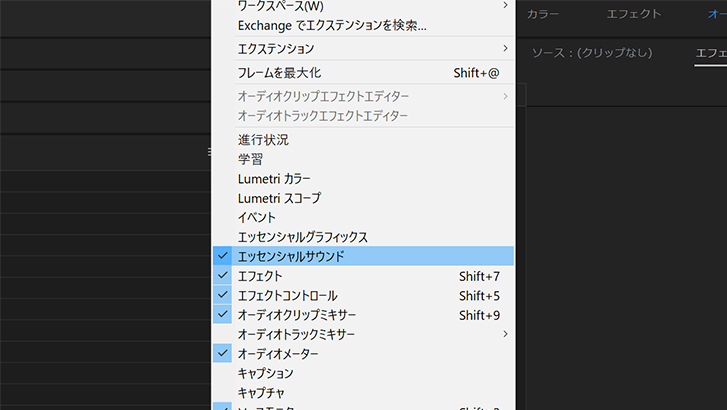The image size is (727, 410).
Task: Toggle the エフェクト panel Shift+7 item
Action: [363, 276]
